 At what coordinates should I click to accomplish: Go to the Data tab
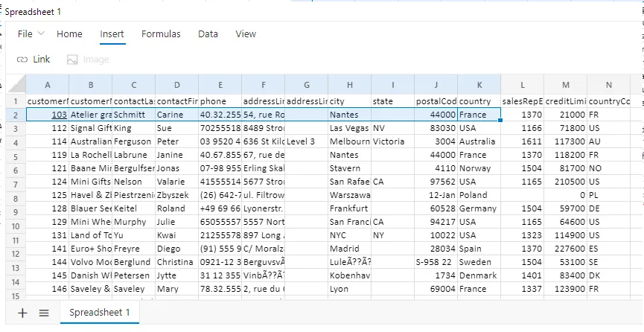tap(208, 33)
